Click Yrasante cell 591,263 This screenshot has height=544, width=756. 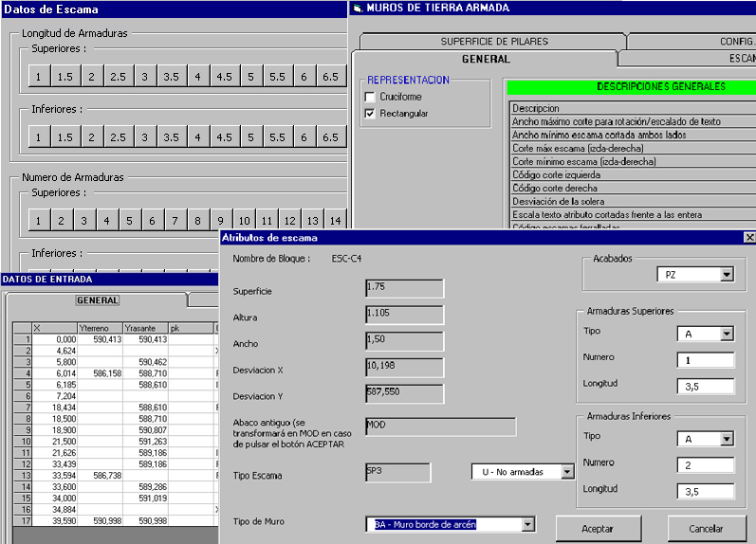146,442
